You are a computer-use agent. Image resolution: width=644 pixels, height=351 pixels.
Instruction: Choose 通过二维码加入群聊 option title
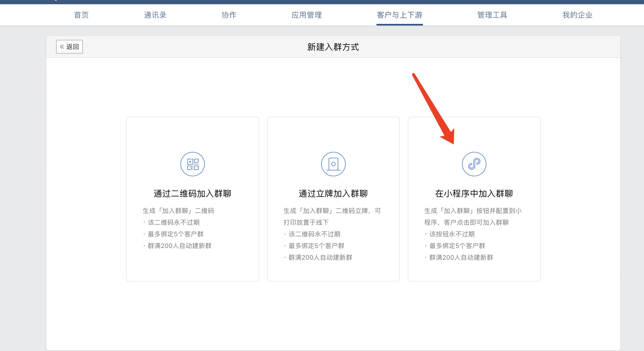[192, 194]
